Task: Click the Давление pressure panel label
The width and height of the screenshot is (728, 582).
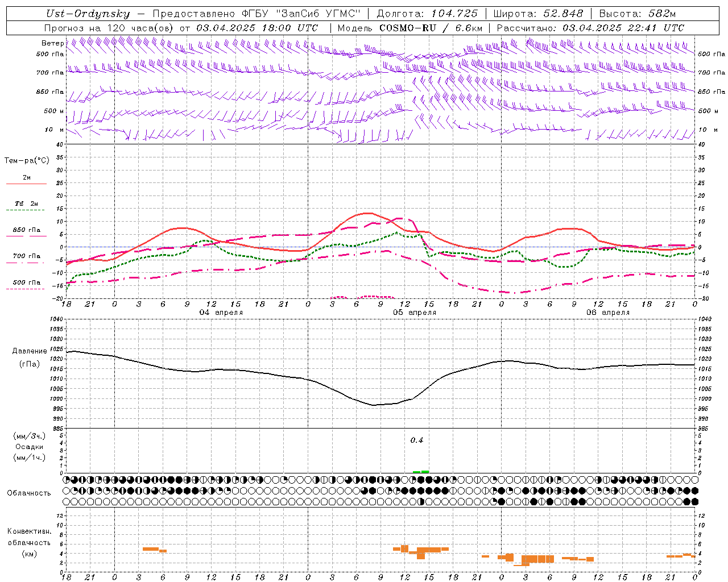Action: pos(30,351)
